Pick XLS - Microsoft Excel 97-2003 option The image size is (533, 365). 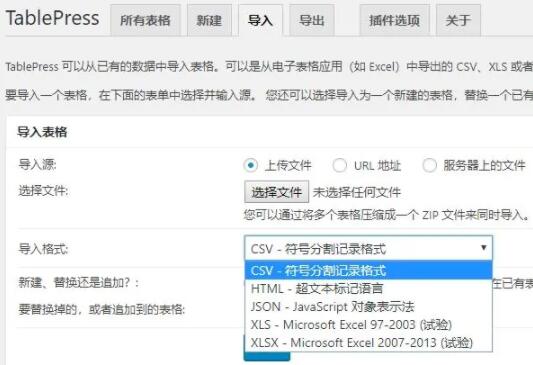click(x=368, y=325)
